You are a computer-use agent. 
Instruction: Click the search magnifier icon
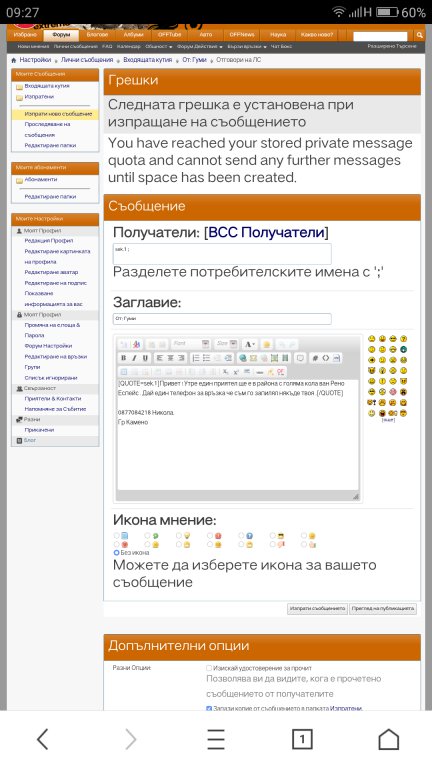419,35
